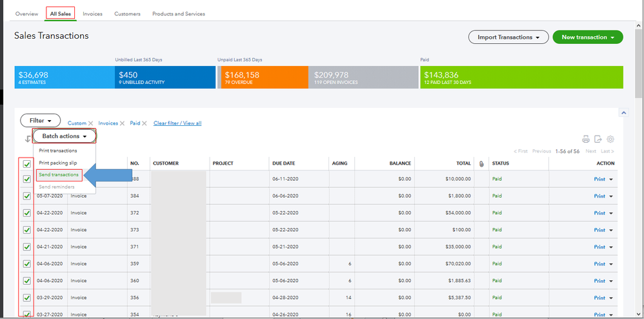Remove the Invoices filter using its X icon
Viewport: 644px width, 319px height.
[123, 123]
